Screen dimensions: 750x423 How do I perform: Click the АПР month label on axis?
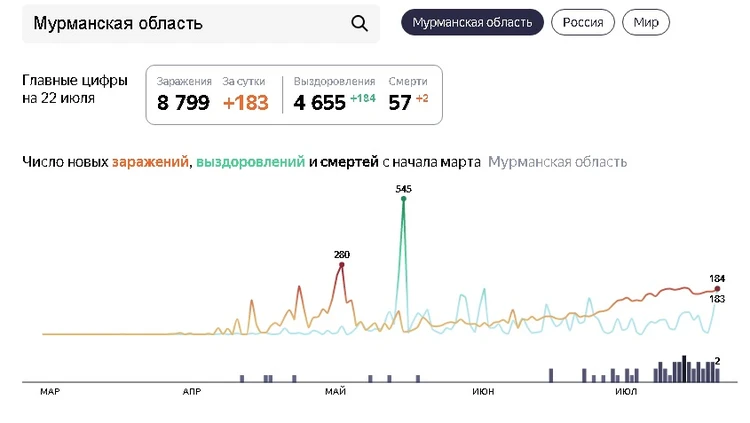(x=192, y=391)
